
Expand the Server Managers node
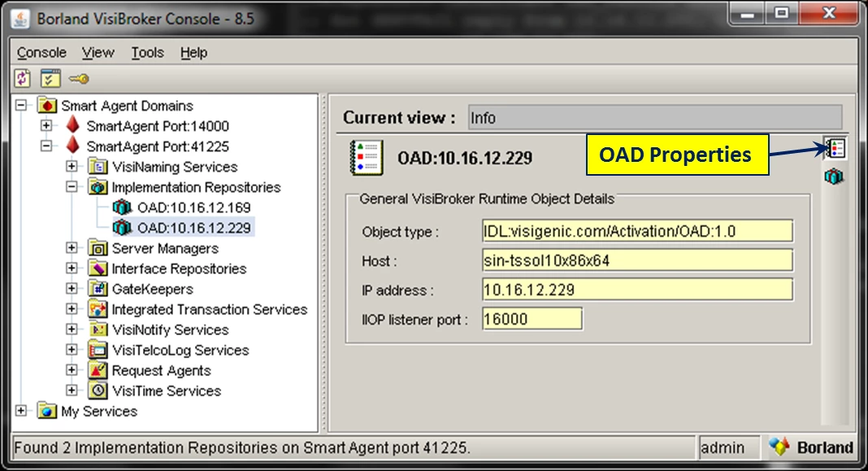pyautogui.click(x=72, y=247)
